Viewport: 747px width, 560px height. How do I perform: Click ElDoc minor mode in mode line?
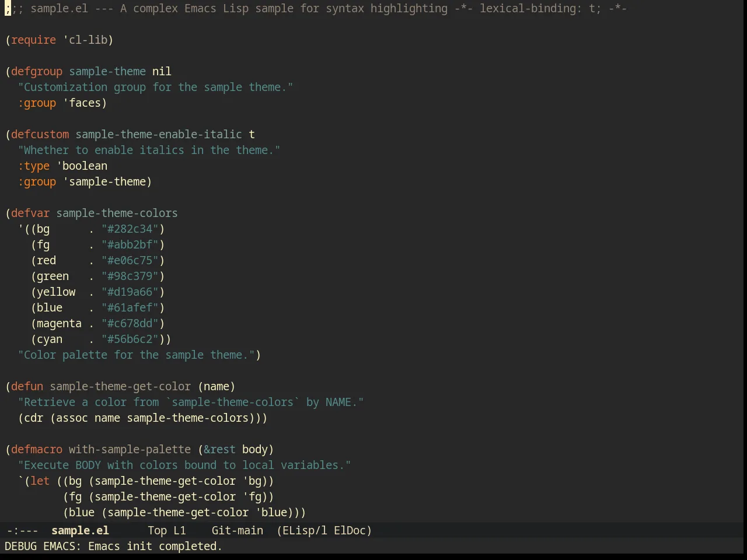[x=350, y=530]
